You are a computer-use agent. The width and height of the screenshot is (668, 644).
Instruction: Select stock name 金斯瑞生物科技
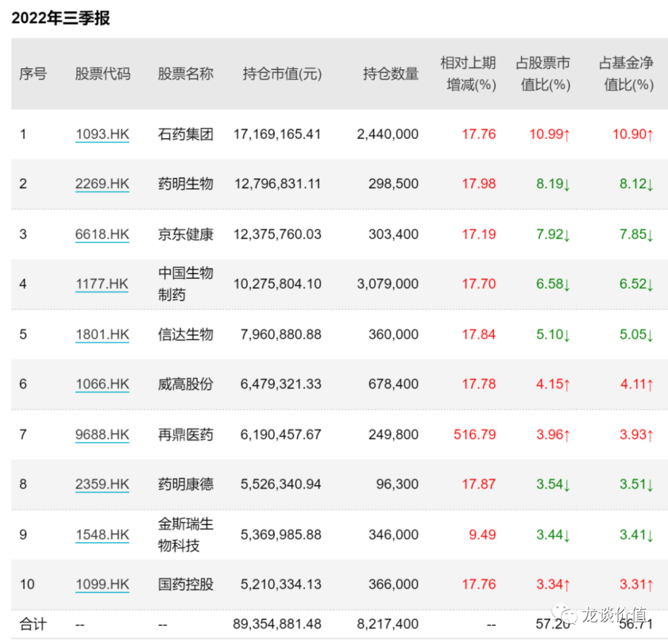click(186, 535)
